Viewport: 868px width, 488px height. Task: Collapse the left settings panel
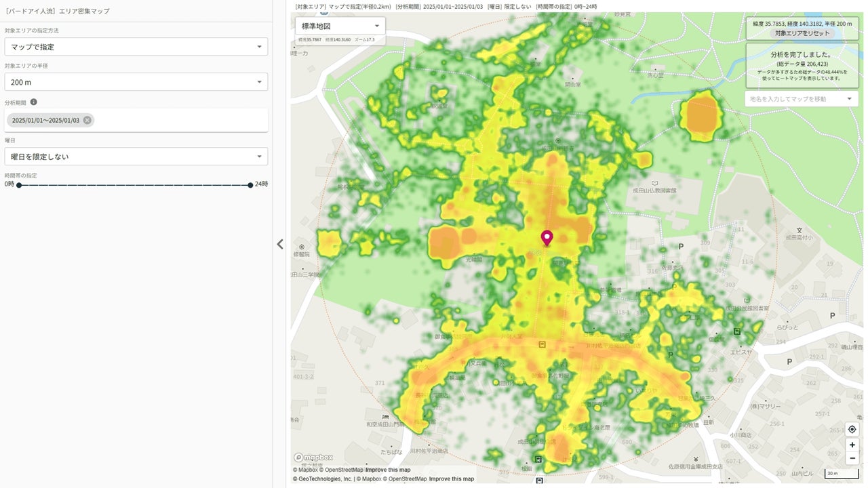[x=280, y=244]
